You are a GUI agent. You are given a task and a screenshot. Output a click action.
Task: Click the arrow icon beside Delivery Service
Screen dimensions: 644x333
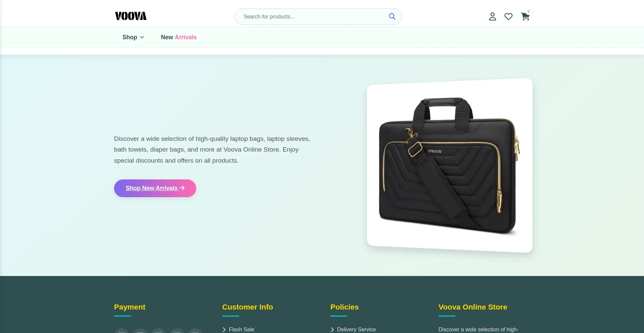[332, 330]
